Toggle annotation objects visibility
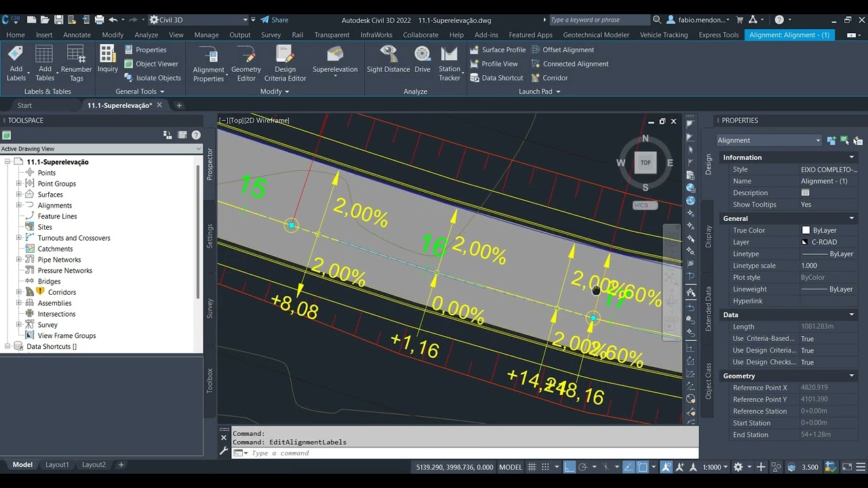868x488 pixels. click(x=665, y=467)
